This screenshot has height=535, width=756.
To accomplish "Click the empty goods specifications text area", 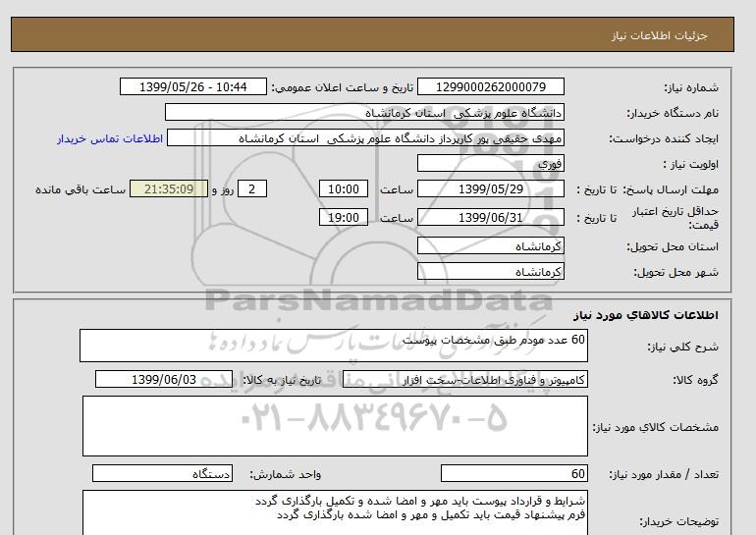I will pos(335,426).
